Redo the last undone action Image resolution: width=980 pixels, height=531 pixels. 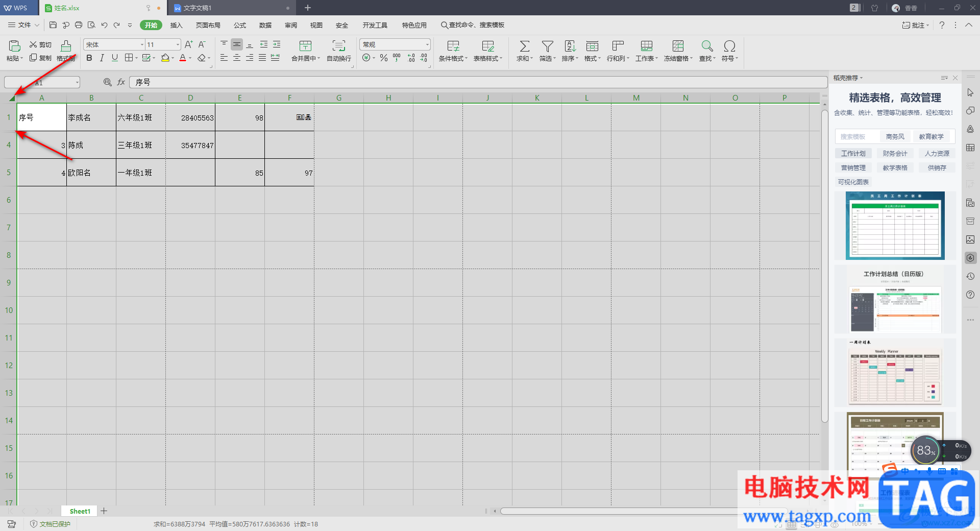point(117,25)
